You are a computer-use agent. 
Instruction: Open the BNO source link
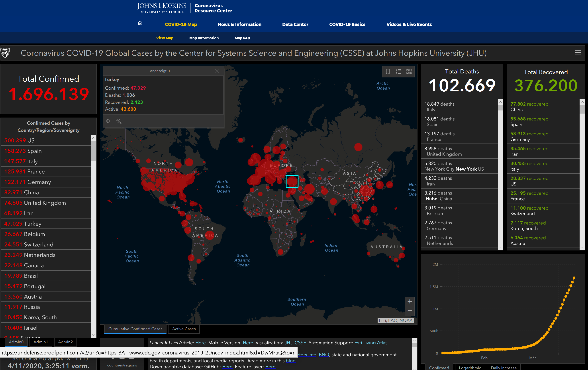324,355
